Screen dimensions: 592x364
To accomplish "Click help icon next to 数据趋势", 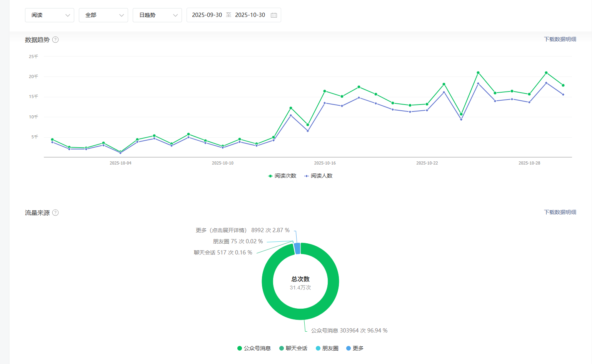I will coord(55,40).
